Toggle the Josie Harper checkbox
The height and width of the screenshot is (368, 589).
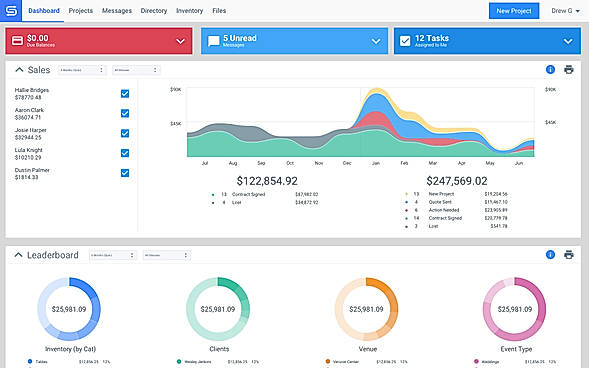click(x=125, y=133)
